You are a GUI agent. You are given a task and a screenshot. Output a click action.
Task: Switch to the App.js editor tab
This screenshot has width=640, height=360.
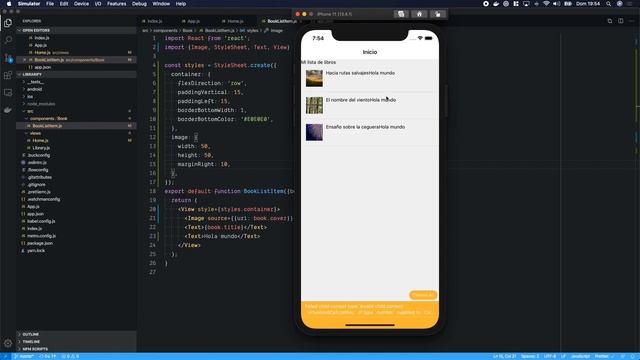pyautogui.click(x=193, y=21)
